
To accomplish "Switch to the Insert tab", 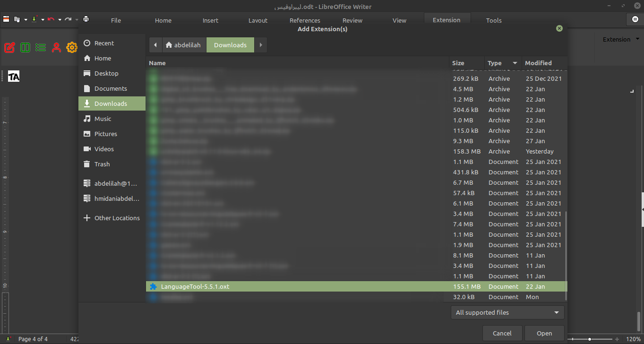I will coord(210,20).
